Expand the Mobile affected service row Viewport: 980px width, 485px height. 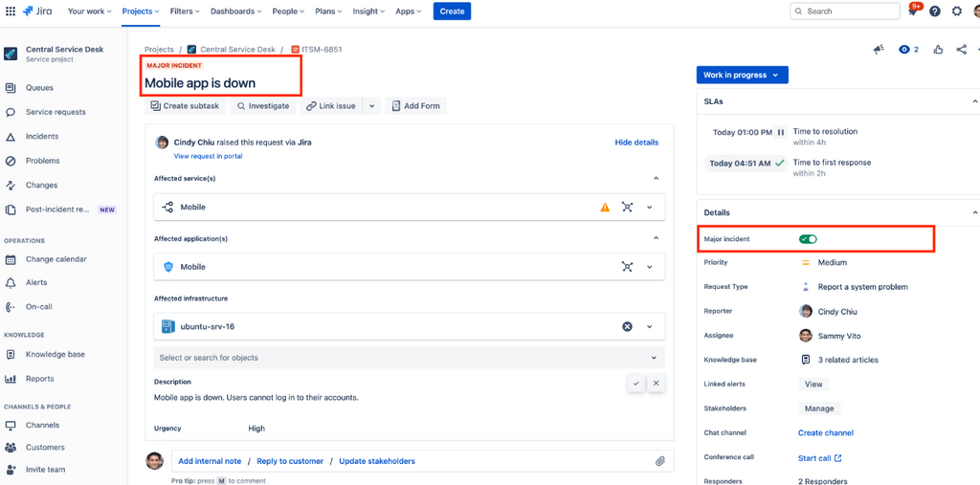point(650,208)
